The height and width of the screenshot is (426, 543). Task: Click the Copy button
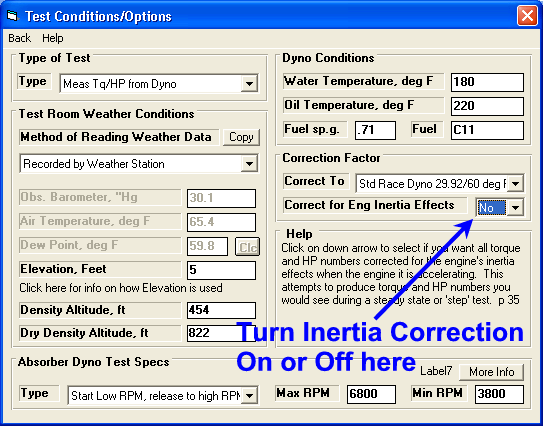pyautogui.click(x=241, y=137)
